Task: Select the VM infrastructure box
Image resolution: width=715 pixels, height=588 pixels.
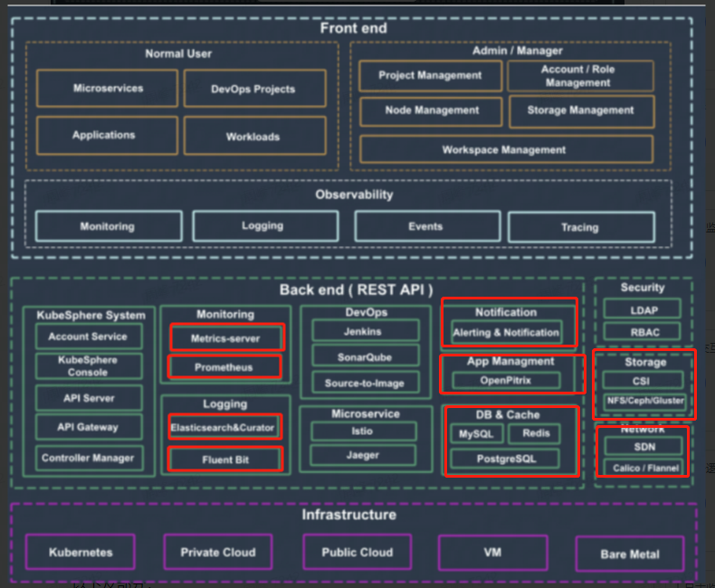Action: [x=493, y=553]
